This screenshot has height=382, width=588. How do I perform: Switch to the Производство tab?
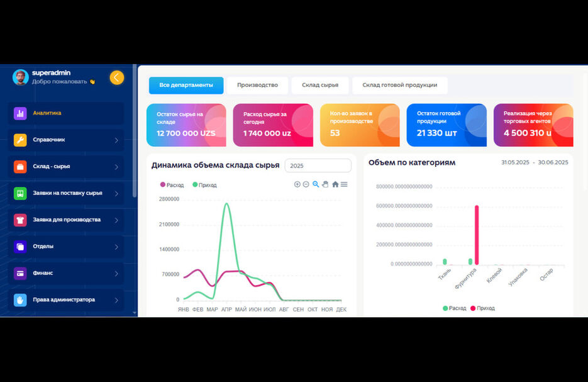(x=258, y=85)
